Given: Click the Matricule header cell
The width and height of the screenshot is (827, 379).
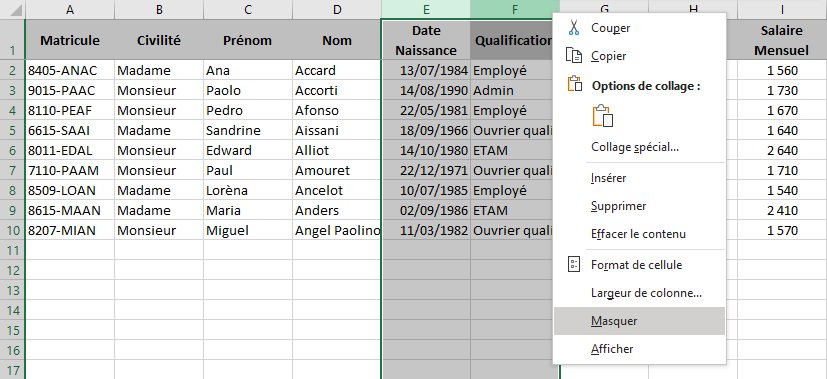Looking at the screenshot, I should click(70, 40).
